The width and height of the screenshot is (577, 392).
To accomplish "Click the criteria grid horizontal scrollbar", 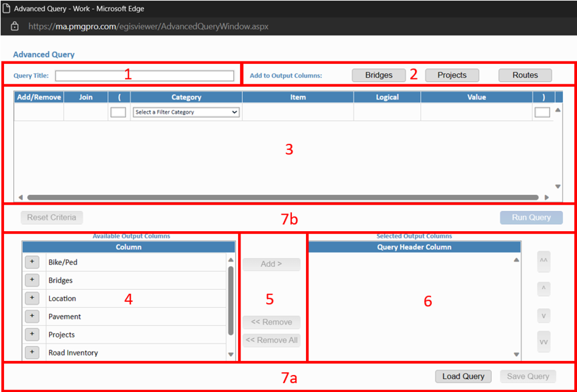I will [282, 198].
